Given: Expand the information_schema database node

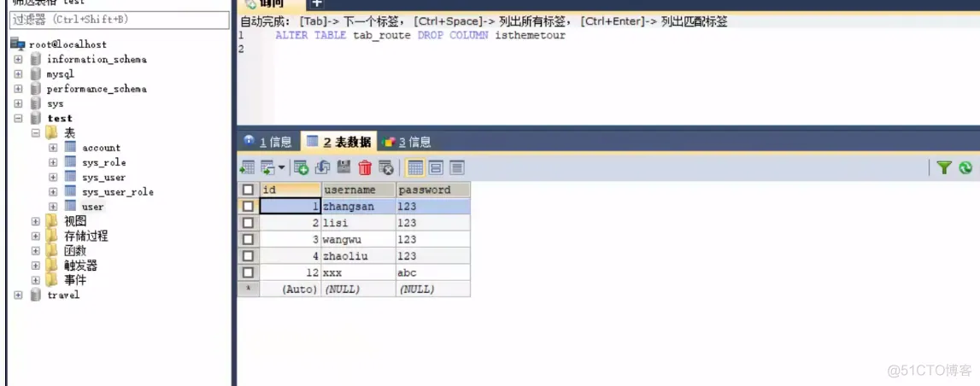Looking at the screenshot, I should (18, 59).
